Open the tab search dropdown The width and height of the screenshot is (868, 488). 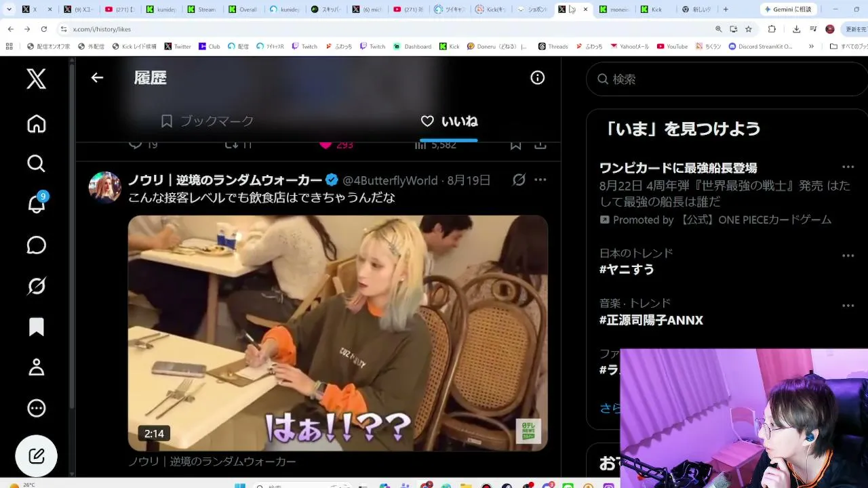tap(9, 9)
